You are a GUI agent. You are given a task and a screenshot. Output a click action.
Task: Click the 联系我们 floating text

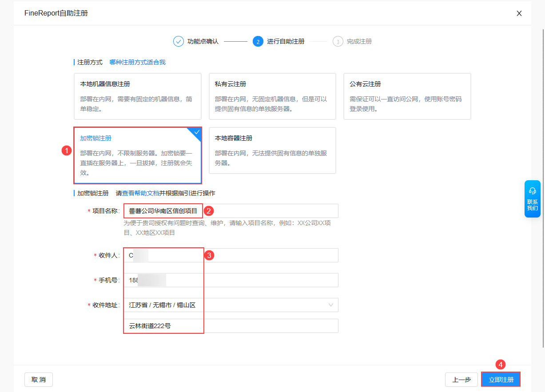point(533,205)
